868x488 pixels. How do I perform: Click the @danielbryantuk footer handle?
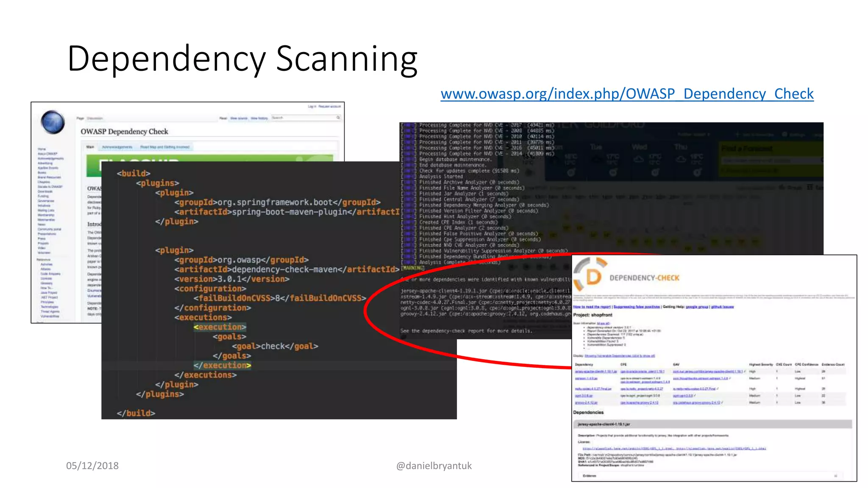tap(434, 466)
